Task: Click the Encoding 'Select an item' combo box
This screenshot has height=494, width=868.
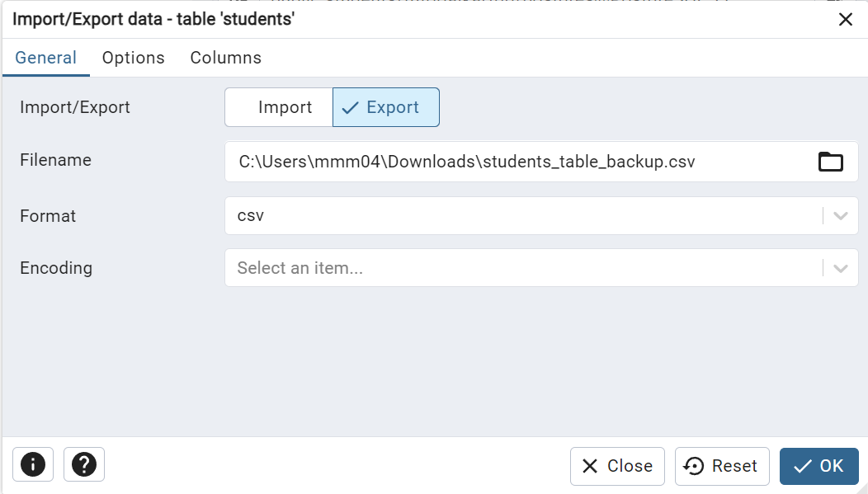Action: (x=495, y=267)
